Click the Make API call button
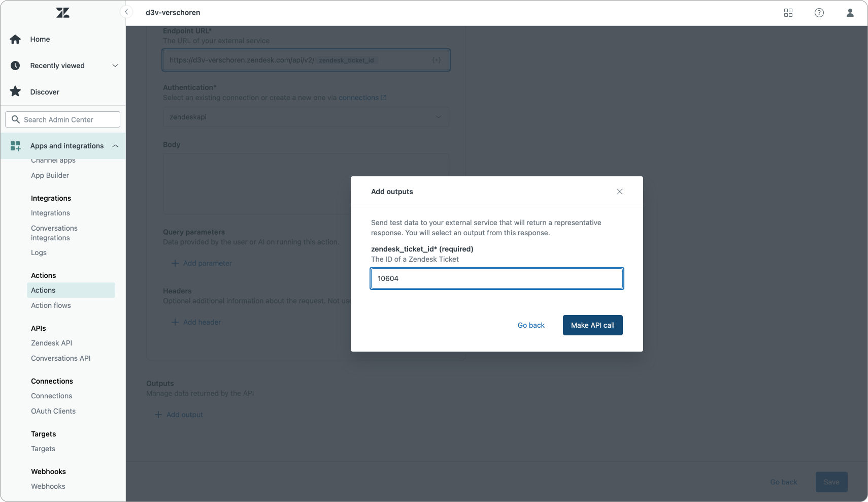Viewport: 868px width, 502px height. point(593,325)
